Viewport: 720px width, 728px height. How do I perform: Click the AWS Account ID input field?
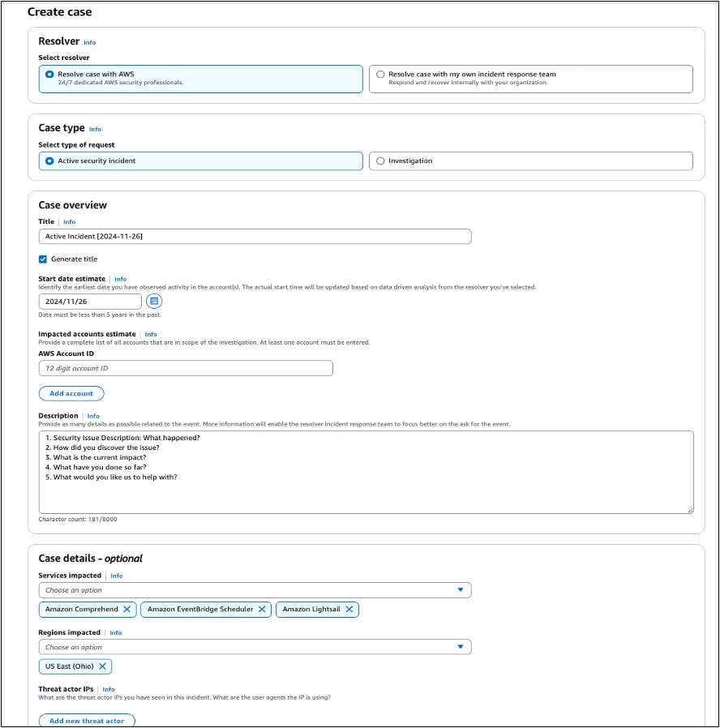[x=185, y=368]
